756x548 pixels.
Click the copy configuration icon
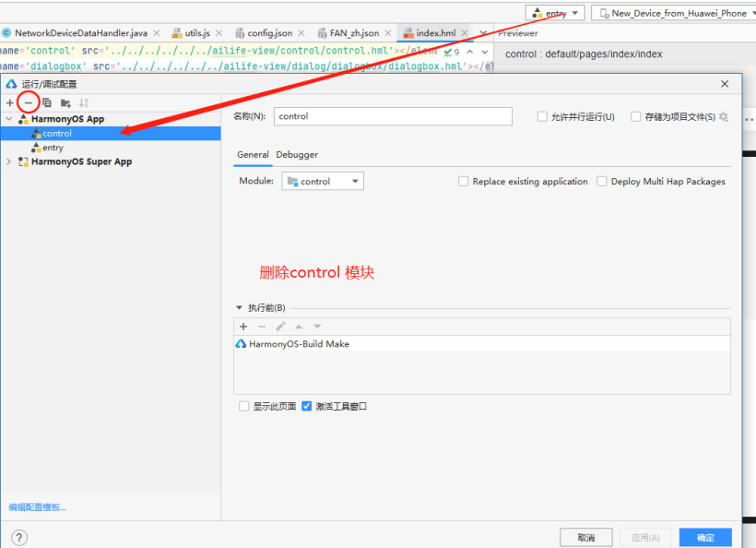tap(47, 102)
